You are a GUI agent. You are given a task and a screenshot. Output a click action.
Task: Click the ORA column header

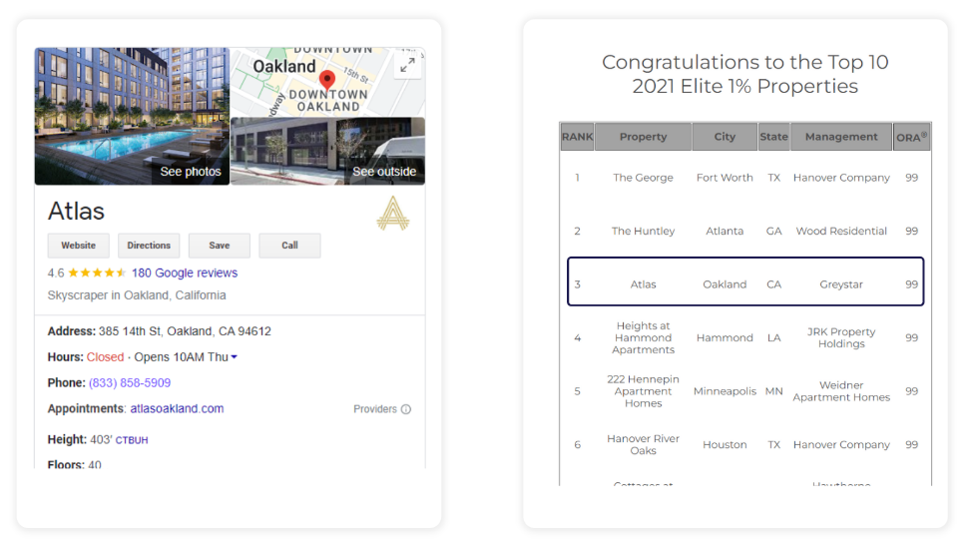point(911,137)
